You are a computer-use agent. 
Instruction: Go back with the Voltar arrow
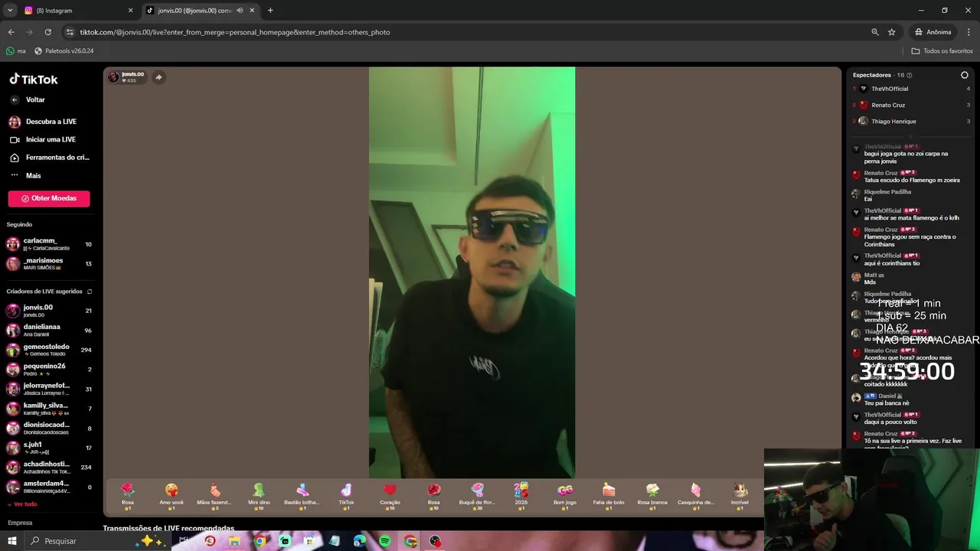click(15, 99)
